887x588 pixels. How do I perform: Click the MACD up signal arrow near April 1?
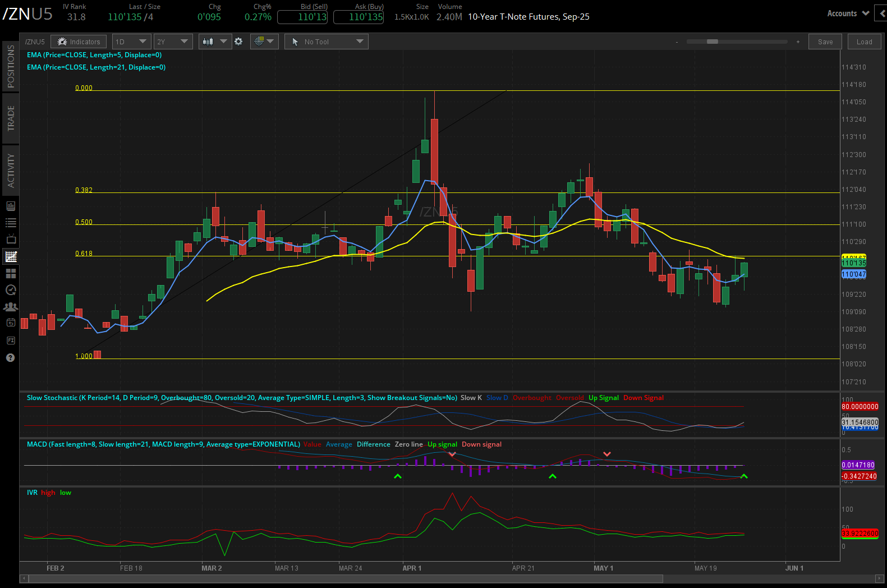pos(398,476)
